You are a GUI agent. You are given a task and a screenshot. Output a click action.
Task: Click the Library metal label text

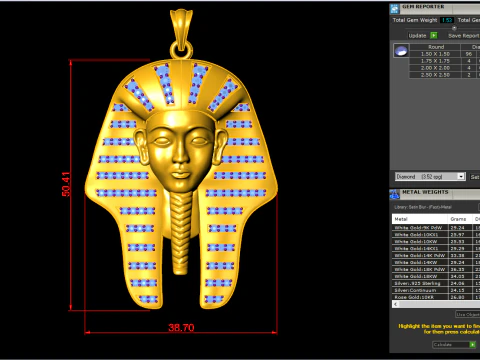tap(423, 207)
